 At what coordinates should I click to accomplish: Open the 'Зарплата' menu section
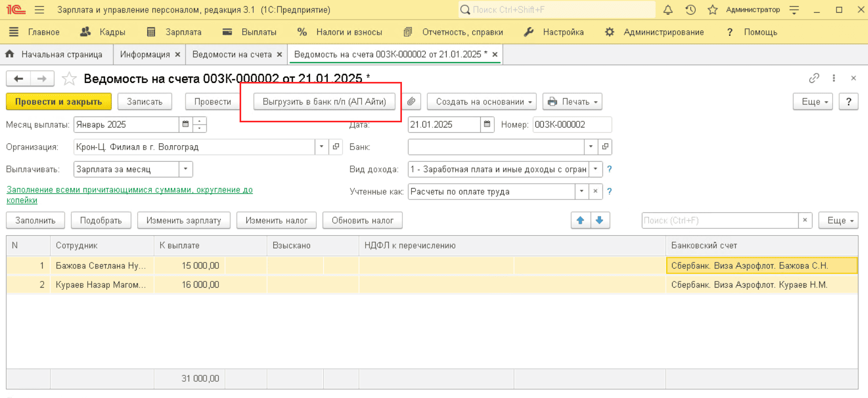(x=174, y=32)
